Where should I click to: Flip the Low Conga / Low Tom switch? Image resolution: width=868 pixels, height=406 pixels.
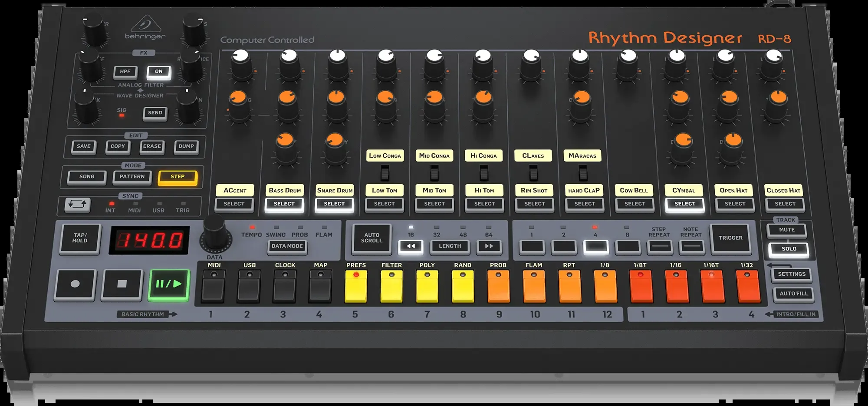pos(385,174)
